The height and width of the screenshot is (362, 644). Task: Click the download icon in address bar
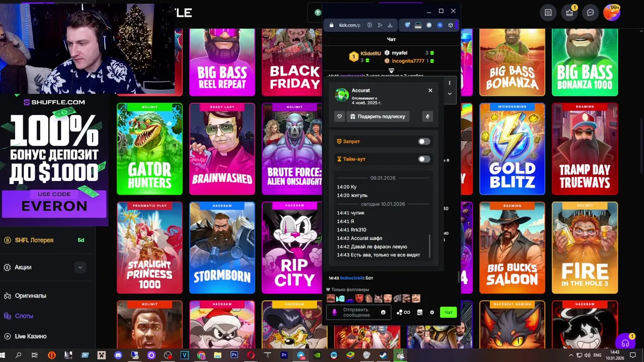[390, 25]
